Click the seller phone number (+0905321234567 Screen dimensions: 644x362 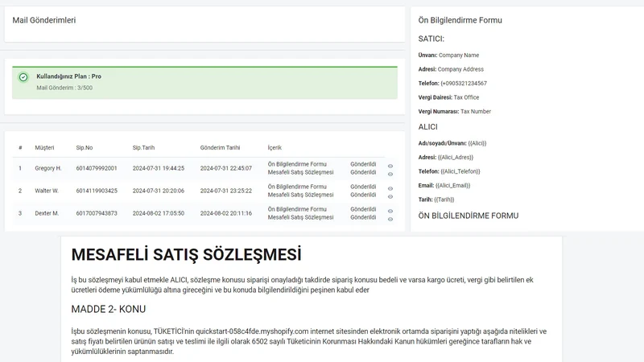click(x=464, y=84)
